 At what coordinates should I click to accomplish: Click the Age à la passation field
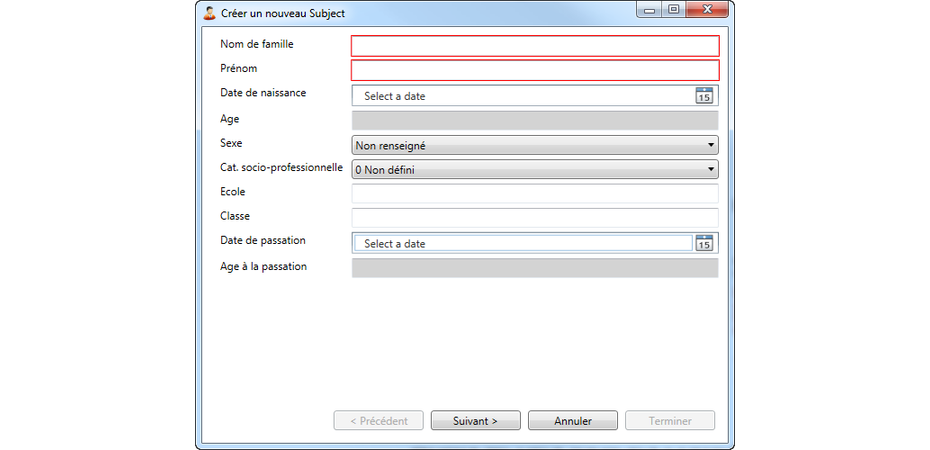[x=534, y=268]
